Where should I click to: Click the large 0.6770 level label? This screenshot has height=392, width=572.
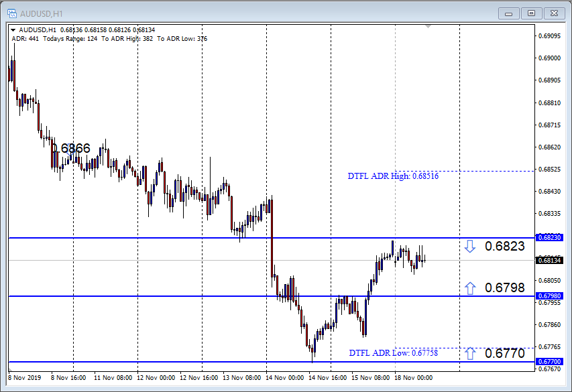(504, 353)
